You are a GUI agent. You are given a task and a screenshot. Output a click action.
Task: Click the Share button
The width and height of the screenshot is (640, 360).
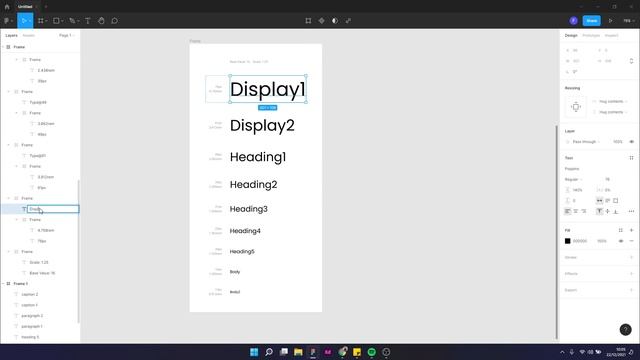click(591, 21)
